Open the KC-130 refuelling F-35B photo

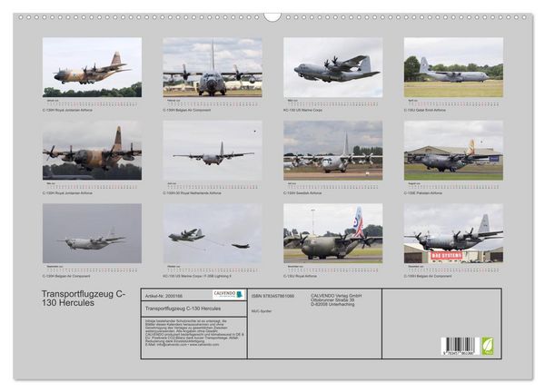click(x=213, y=233)
